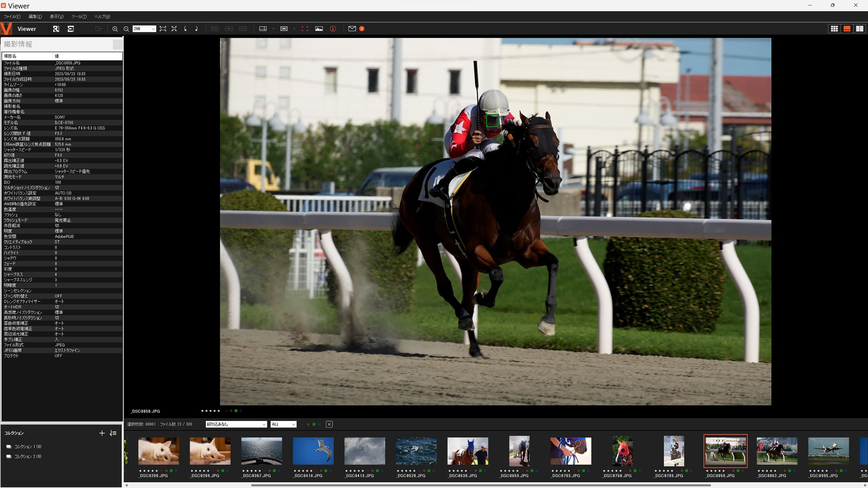Image resolution: width=868 pixels, height=488 pixels.
Task: Add a new collection with plus button
Action: (x=102, y=433)
